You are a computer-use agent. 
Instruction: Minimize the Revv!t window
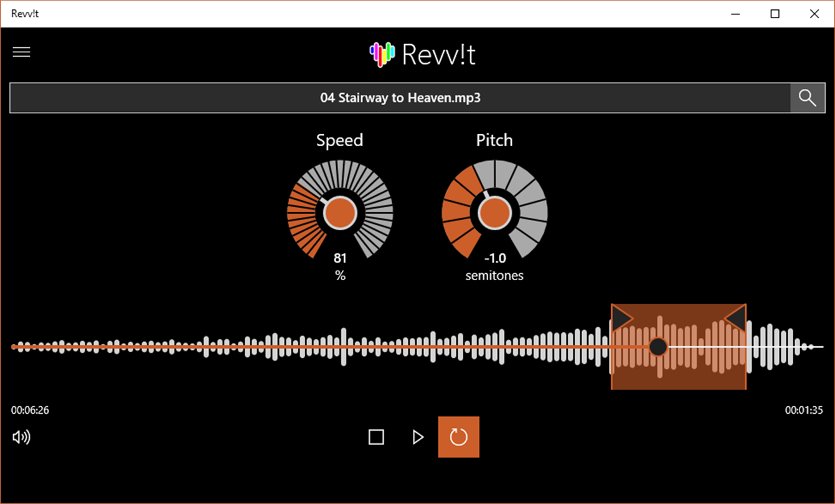click(x=735, y=14)
